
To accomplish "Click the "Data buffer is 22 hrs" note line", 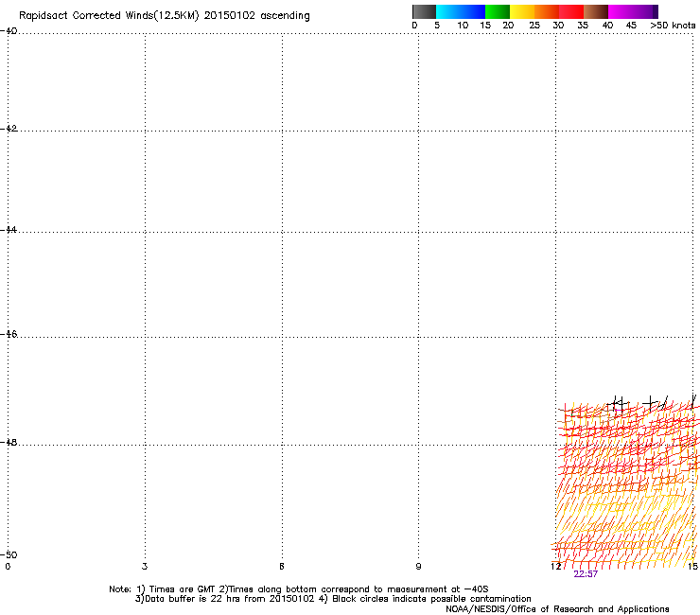I will tap(333, 599).
